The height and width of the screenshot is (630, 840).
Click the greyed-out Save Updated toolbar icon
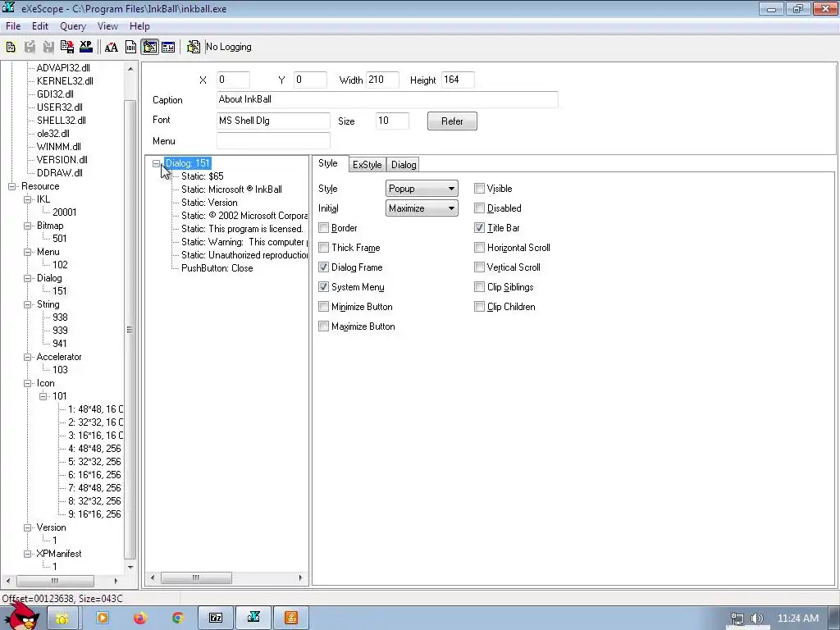(x=30, y=47)
